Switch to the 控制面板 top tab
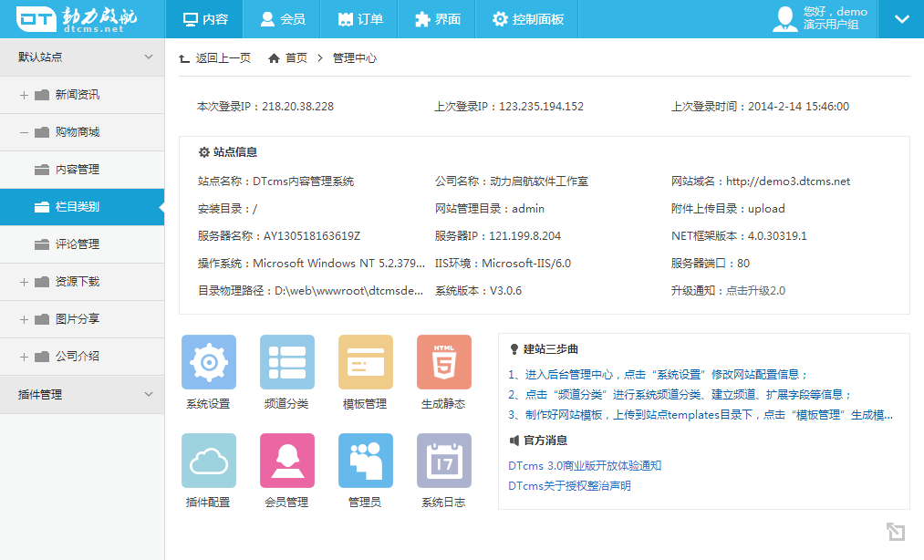Screen dimensions: 924x560 click(x=527, y=19)
